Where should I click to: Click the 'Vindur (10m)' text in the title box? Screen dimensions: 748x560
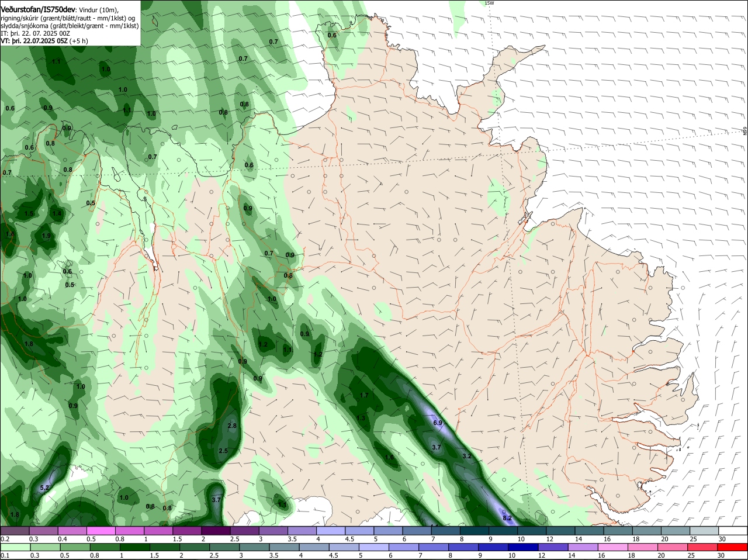pyautogui.click(x=99, y=10)
